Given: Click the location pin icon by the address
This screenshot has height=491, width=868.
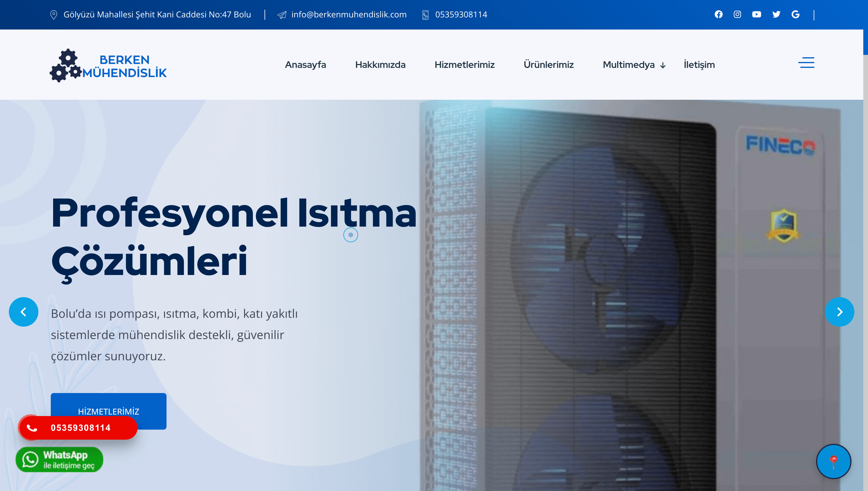Looking at the screenshot, I should pos(54,15).
